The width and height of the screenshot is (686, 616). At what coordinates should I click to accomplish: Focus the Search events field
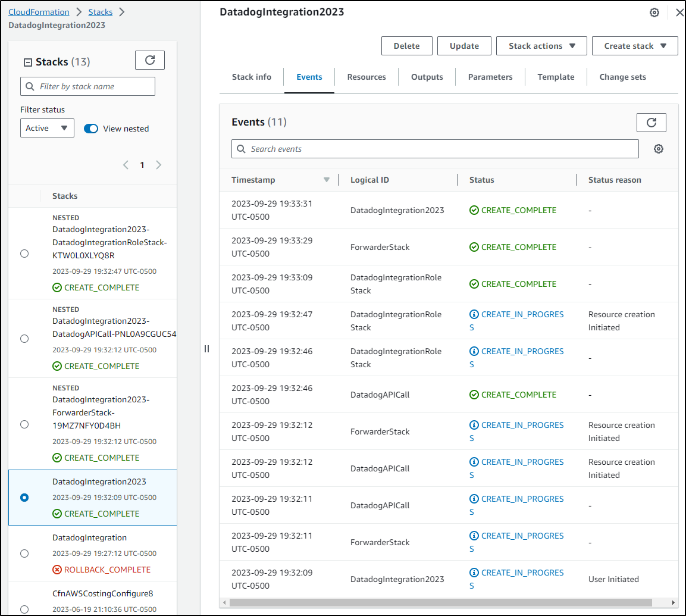pos(435,149)
